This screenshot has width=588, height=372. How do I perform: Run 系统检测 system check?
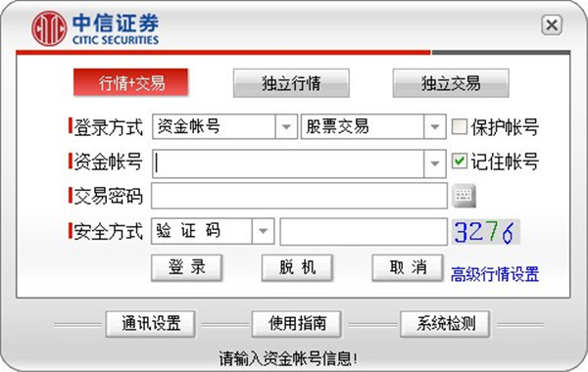click(x=445, y=324)
